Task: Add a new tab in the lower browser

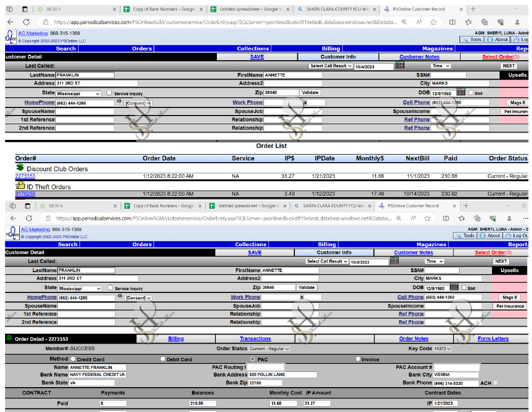Action: tap(466, 206)
